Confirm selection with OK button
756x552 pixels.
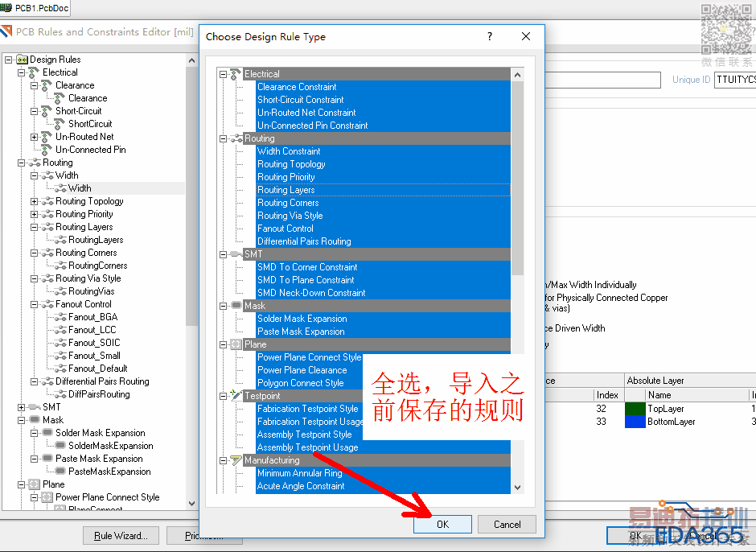coord(442,524)
